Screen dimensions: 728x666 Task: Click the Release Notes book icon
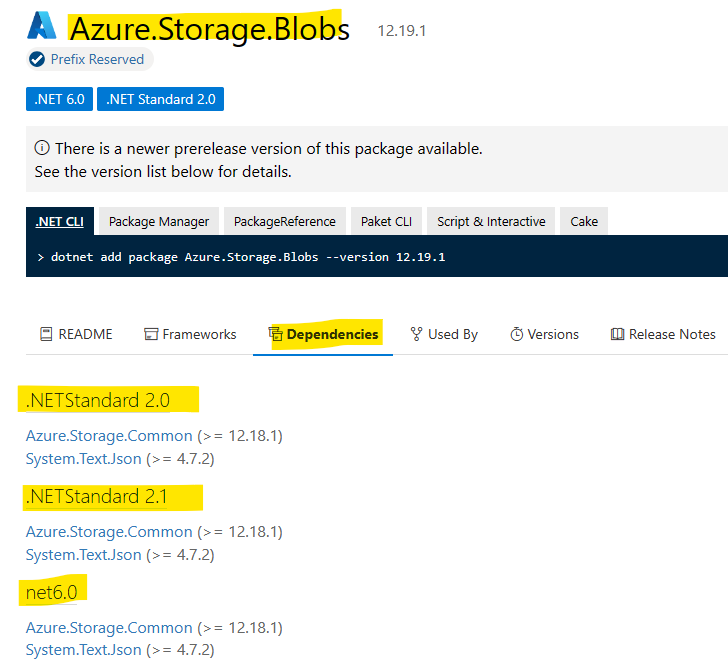point(618,334)
